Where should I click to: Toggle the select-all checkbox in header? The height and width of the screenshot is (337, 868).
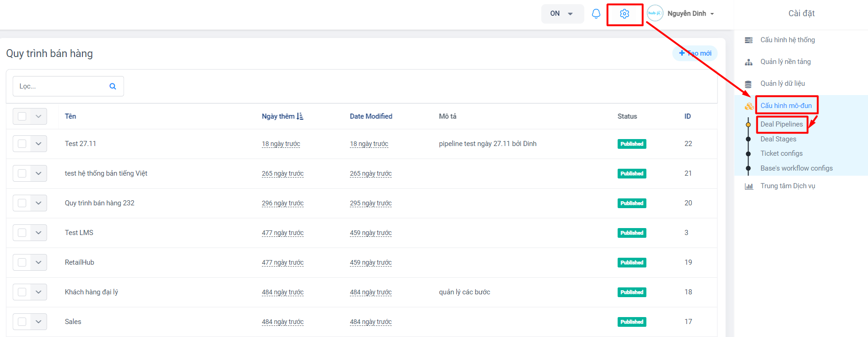[x=22, y=116]
